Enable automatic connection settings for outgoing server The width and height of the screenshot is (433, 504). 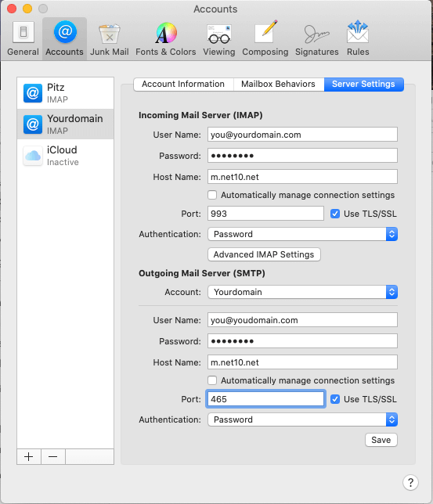point(212,380)
